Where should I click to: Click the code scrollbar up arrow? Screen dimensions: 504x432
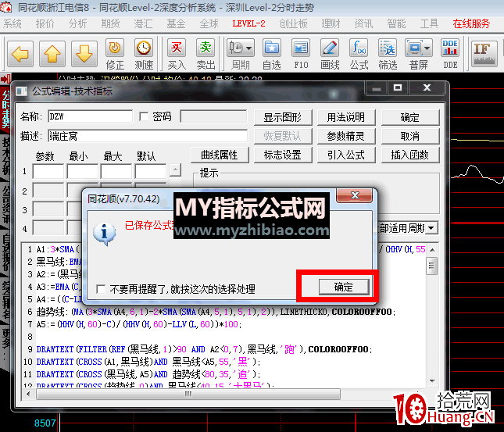[x=432, y=250]
